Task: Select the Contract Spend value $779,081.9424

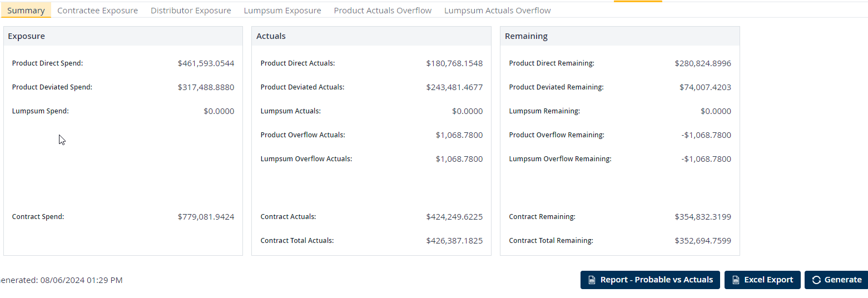Action: (x=206, y=217)
